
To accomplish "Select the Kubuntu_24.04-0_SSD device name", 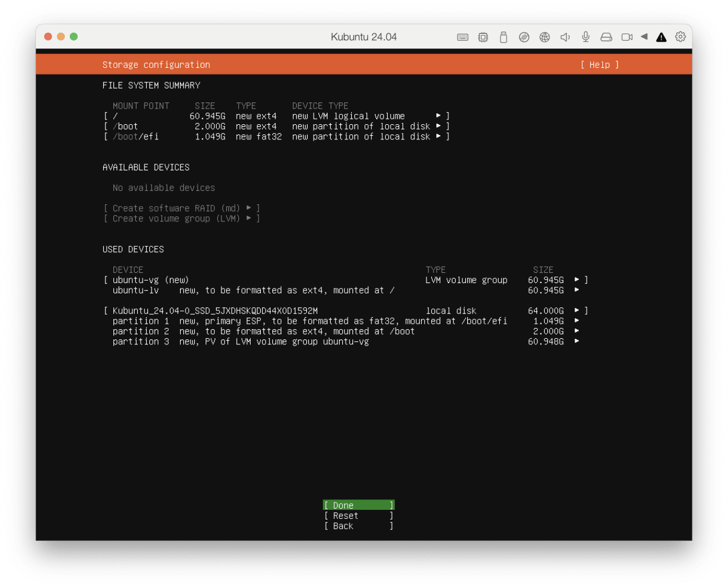I will (215, 310).
